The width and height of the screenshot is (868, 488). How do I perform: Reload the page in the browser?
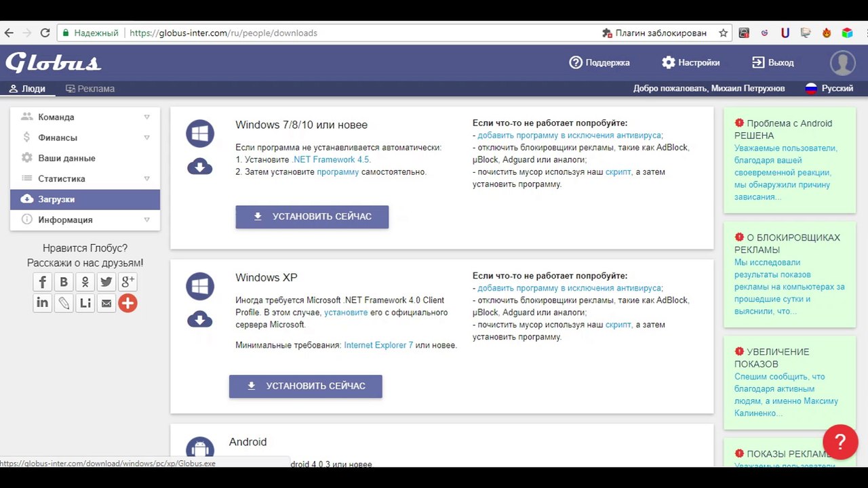(45, 33)
